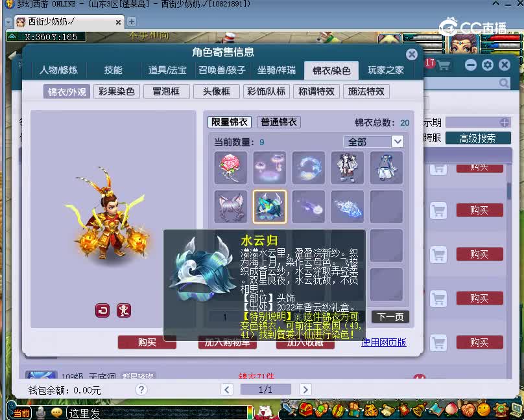
Task: Select the 锦衣/外观 sub-tab
Action: (67, 91)
